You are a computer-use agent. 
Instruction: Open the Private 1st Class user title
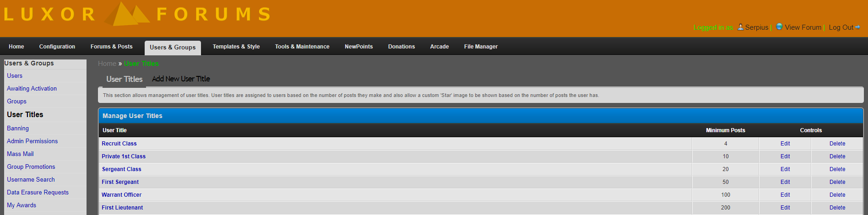point(124,156)
